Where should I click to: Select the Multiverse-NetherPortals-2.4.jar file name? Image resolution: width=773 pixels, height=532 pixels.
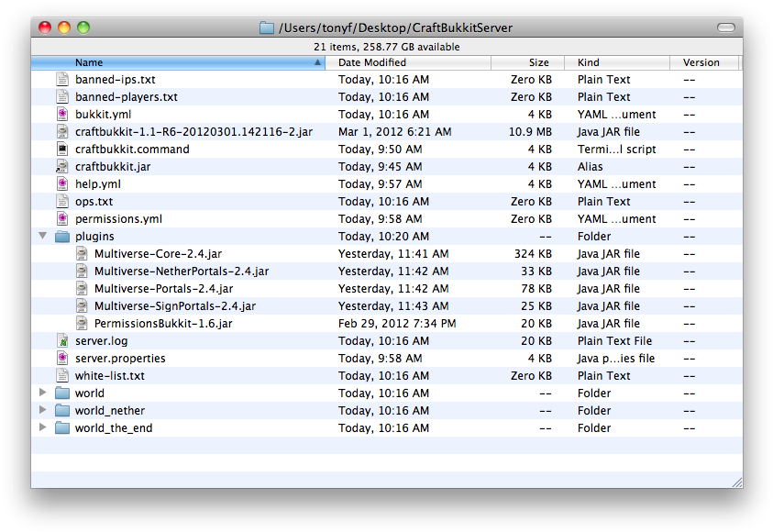coord(182,272)
